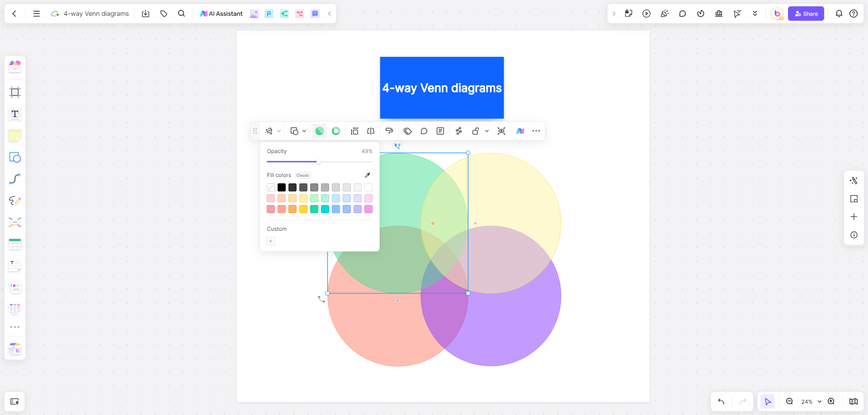The width and height of the screenshot is (868, 415).
Task: Open the voting bar chart tool
Action: (719, 14)
